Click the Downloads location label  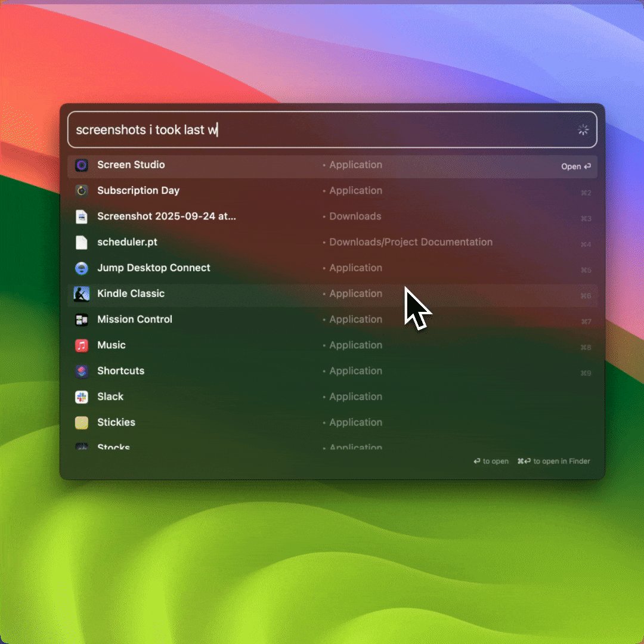pos(355,216)
